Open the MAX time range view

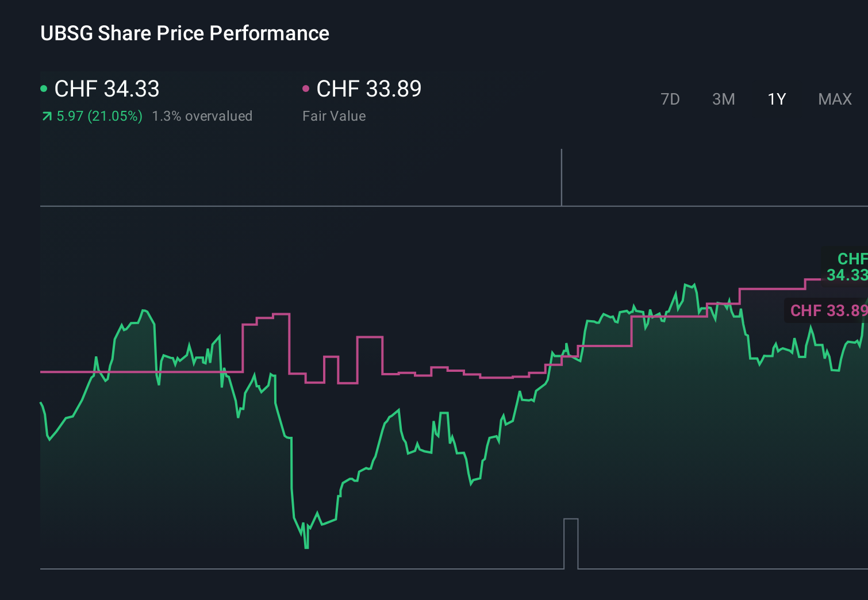point(835,99)
